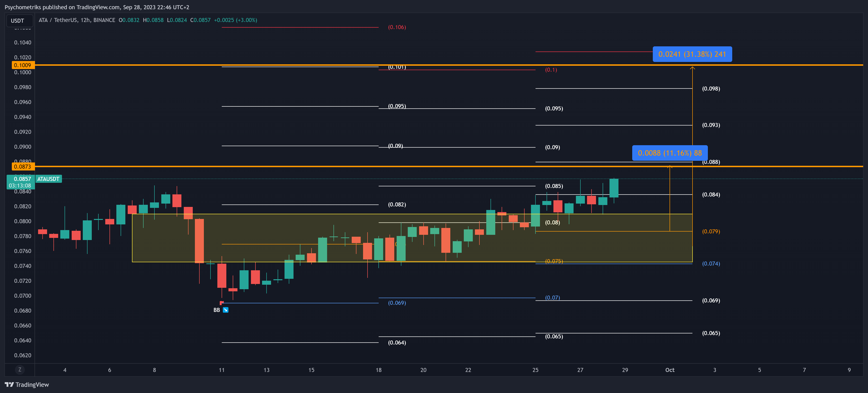Click the (0.095) label right of 25
Image resolution: width=868 pixels, height=393 pixels.
click(x=554, y=109)
